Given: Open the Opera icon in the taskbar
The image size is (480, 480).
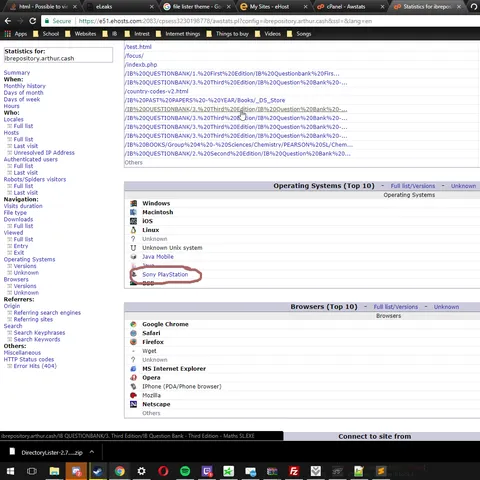Looking at the screenshot, I should (163, 471).
